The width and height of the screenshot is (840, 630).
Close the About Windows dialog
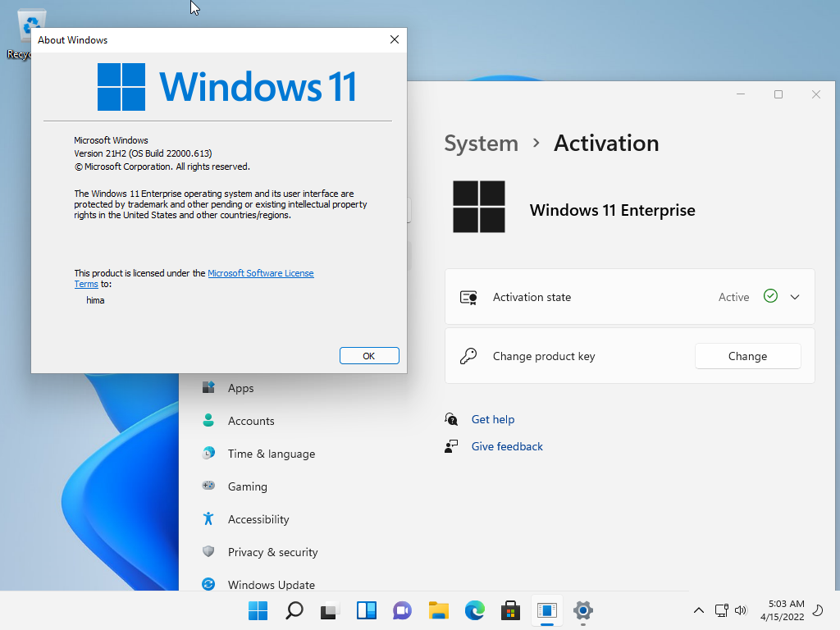[395, 39]
